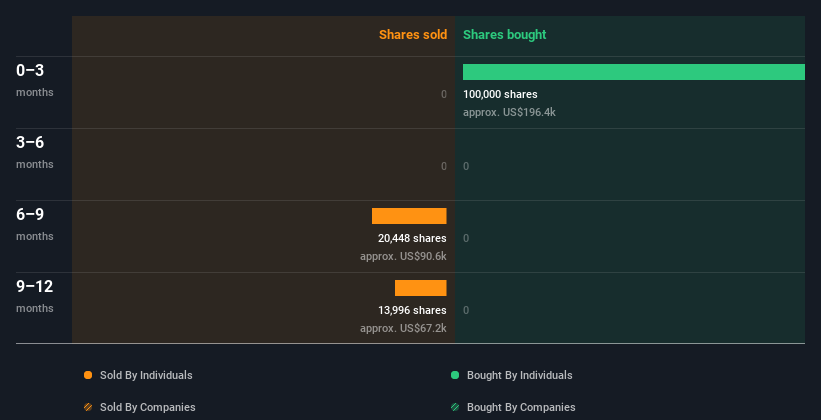
Task: Click the 13,996 shares label
Action: click(x=412, y=310)
